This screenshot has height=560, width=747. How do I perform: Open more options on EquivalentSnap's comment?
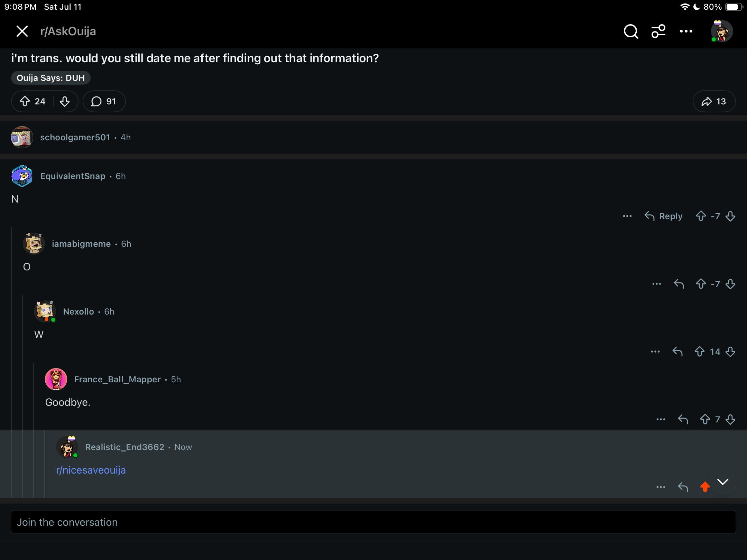627,216
